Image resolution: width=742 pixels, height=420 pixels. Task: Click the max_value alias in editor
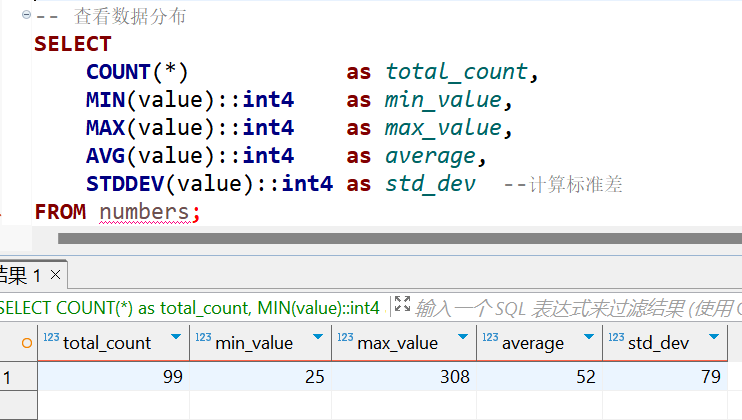(443, 128)
